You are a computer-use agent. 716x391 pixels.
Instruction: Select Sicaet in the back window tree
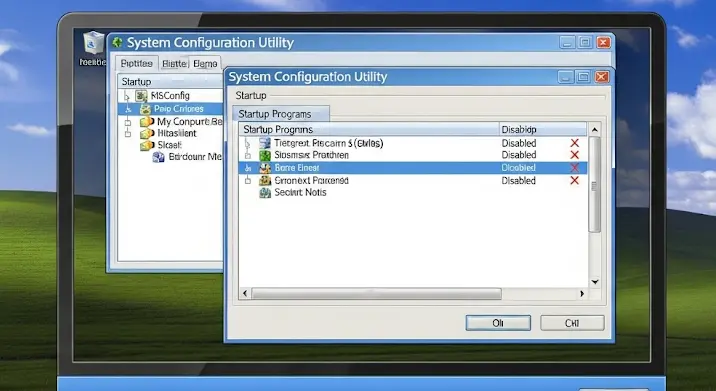pyautogui.click(x=170, y=145)
